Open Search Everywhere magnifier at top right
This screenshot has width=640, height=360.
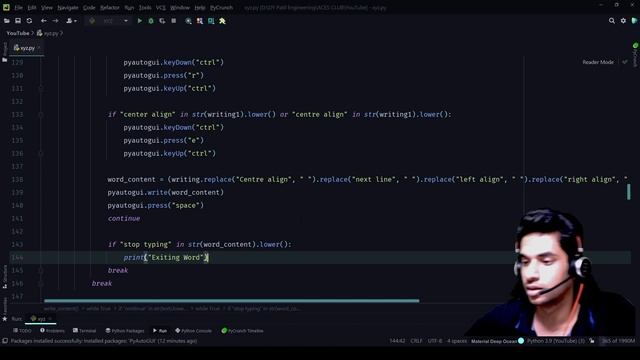coord(612,21)
